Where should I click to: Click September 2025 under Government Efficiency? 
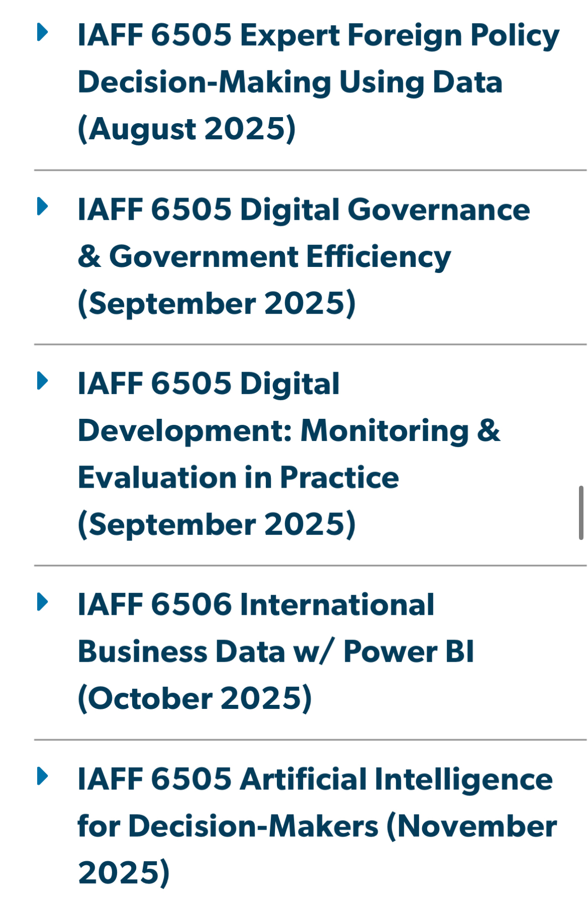[x=217, y=304]
